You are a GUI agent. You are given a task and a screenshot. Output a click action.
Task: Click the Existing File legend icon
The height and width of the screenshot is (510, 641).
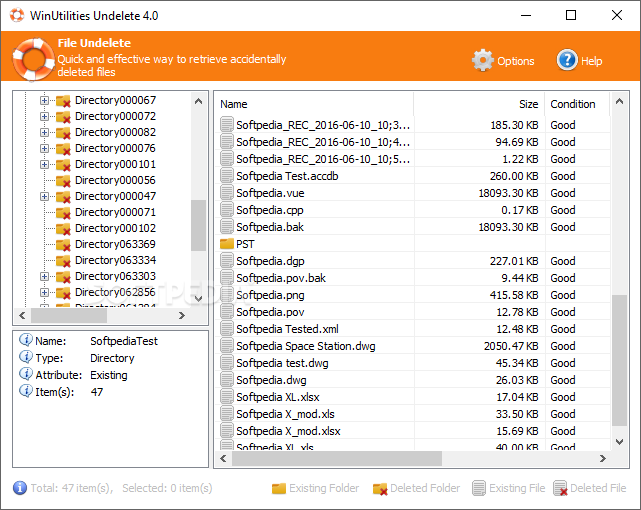(x=479, y=488)
